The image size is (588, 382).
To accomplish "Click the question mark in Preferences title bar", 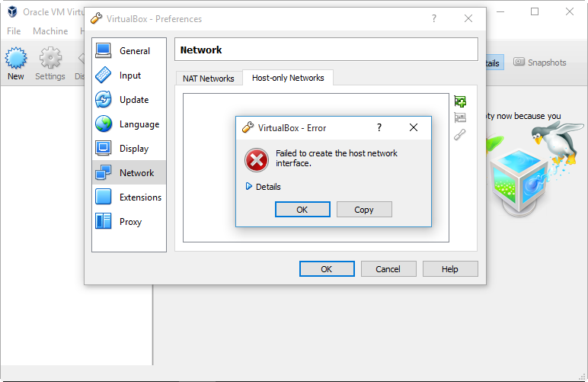I will click(434, 18).
